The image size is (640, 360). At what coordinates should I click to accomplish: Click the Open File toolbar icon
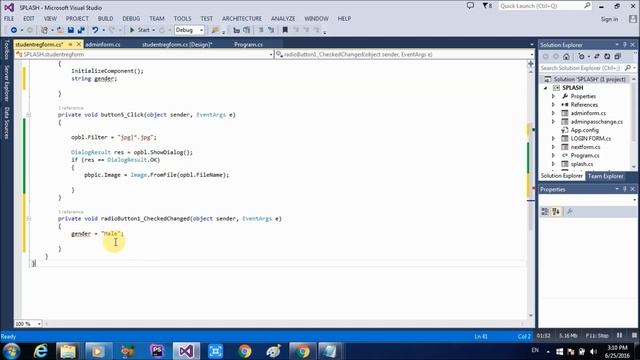tap(60, 30)
